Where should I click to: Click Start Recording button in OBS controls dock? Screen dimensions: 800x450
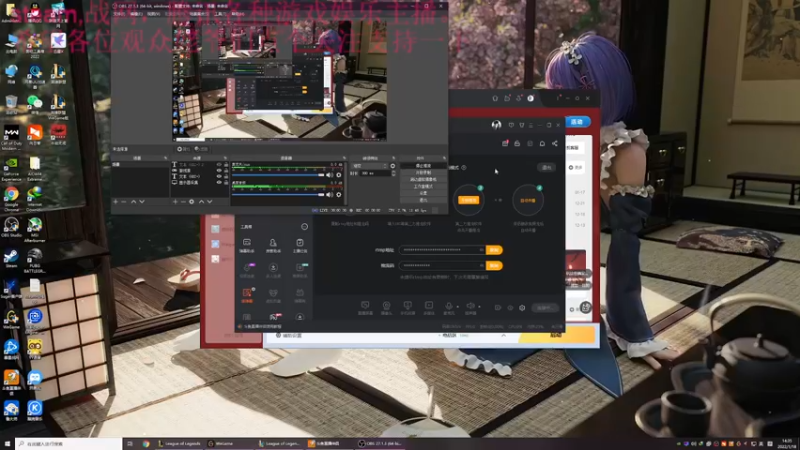(x=423, y=172)
